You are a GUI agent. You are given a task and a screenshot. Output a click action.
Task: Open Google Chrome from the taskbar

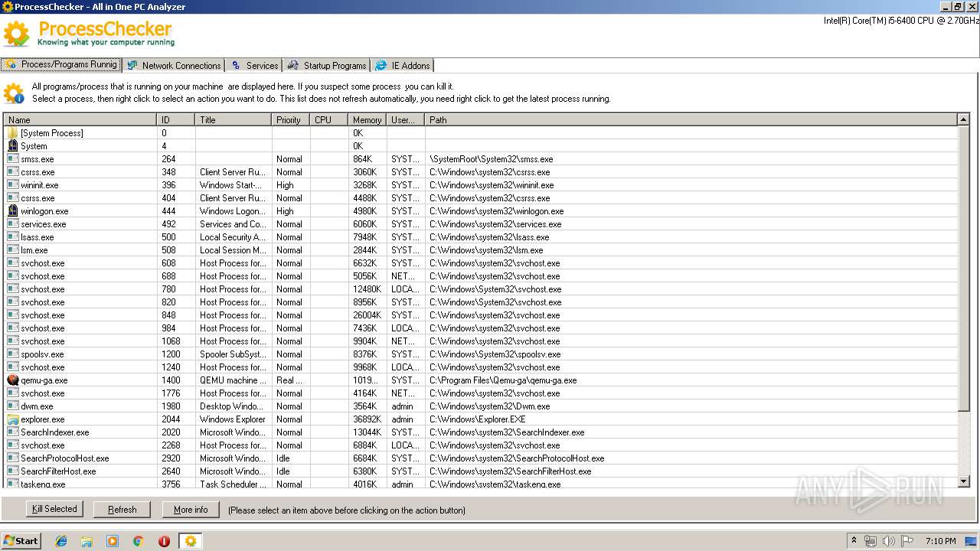point(138,541)
